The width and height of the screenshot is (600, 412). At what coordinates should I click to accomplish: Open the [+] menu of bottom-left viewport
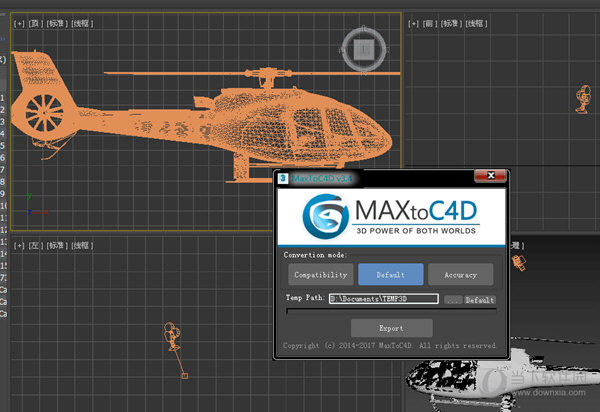[19, 245]
